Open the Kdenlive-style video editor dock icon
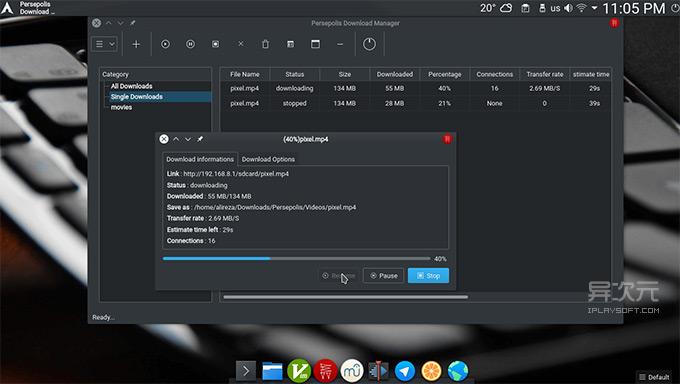 pos(378,371)
